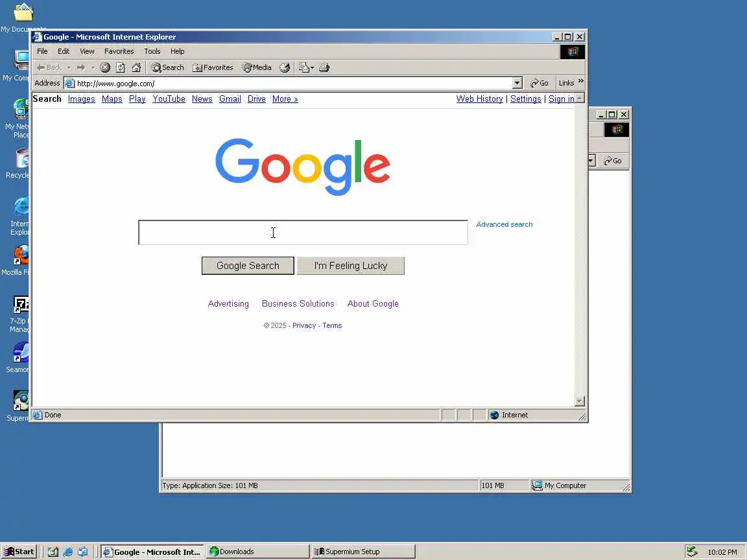The height and width of the screenshot is (560, 747).
Task: Open the YouTube link
Action: (169, 99)
